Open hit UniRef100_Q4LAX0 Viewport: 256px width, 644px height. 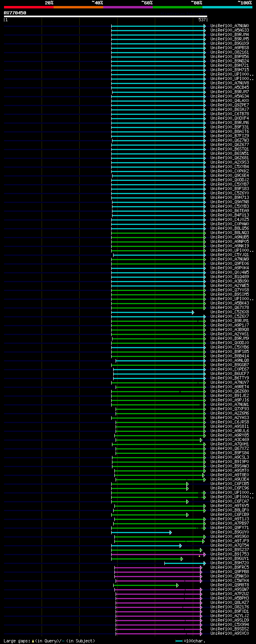230,101
